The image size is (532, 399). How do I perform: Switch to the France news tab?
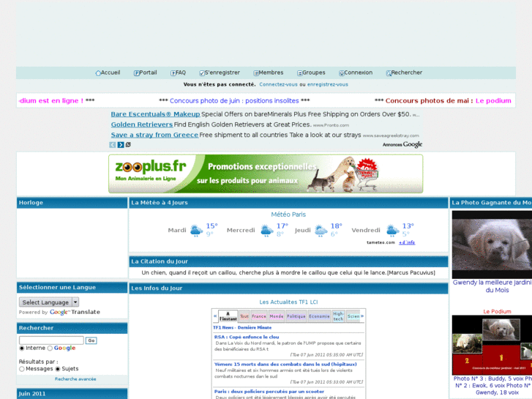click(259, 316)
